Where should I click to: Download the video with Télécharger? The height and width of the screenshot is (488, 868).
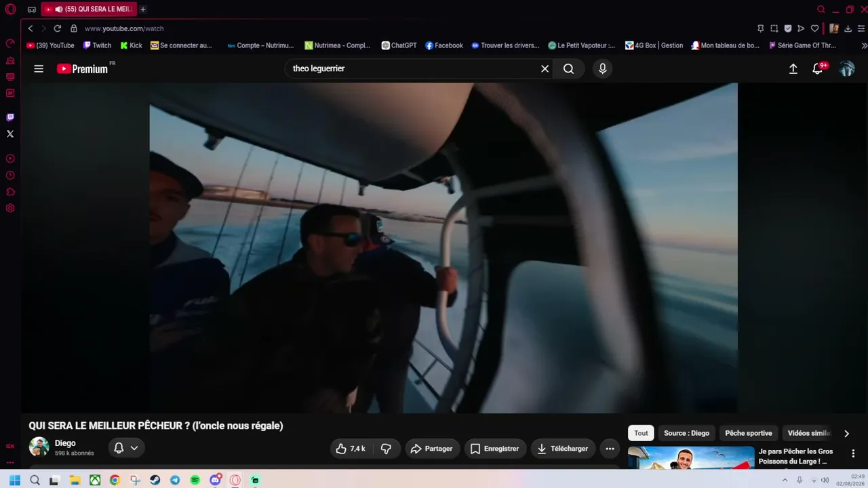tap(562, 449)
